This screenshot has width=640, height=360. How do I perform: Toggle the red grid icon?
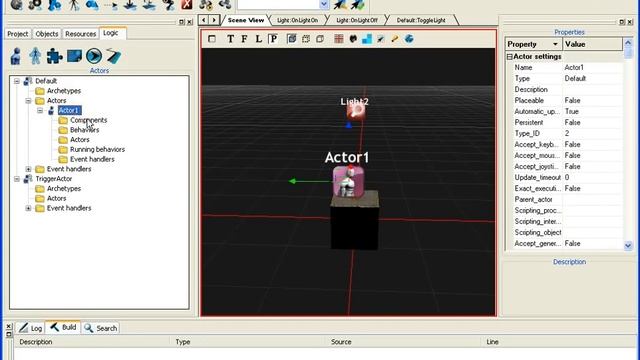coord(338,39)
